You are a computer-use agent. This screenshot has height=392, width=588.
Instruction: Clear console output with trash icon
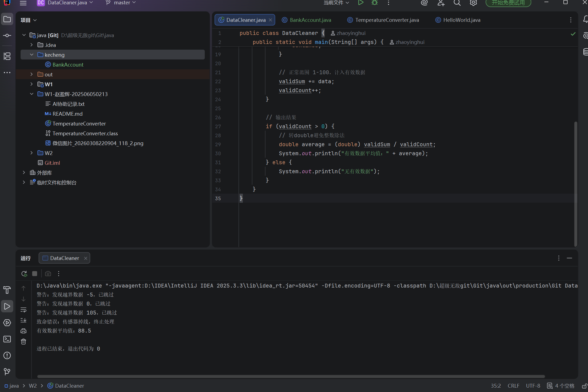[23, 342]
